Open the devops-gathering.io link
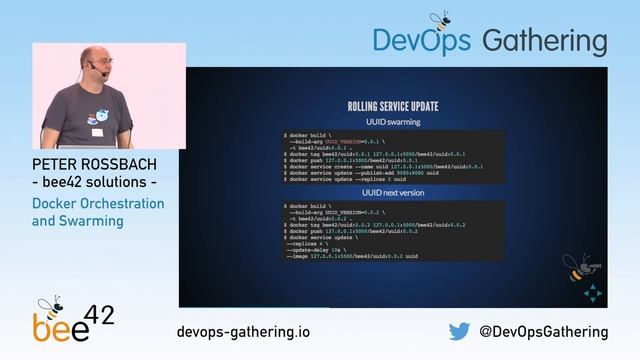This screenshot has width=640, height=360. 243,332
